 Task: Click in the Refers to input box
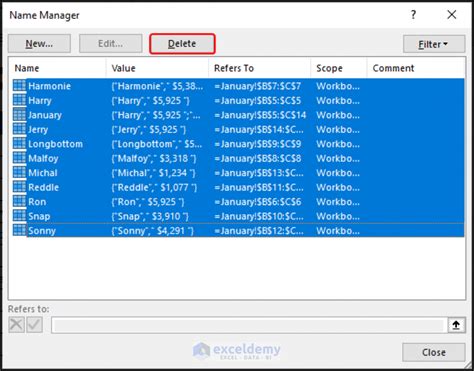(249, 325)
